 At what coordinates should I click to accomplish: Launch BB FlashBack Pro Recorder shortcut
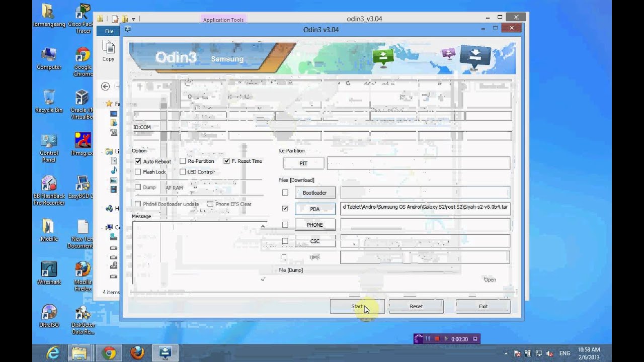[49, 191]
